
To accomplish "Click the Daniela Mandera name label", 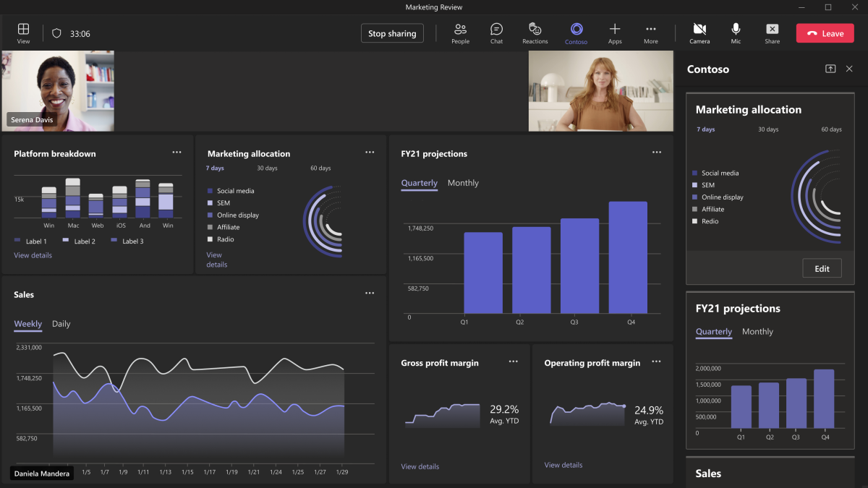I will pos(42,474).
